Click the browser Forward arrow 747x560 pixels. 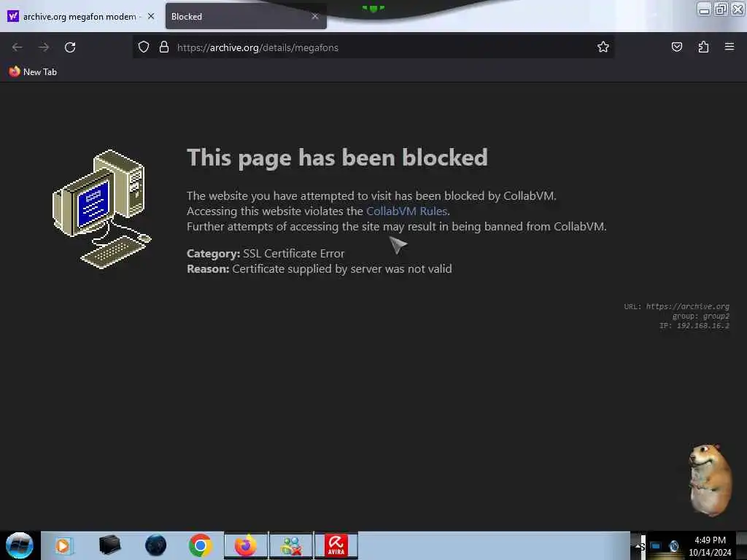coord(44,47)
